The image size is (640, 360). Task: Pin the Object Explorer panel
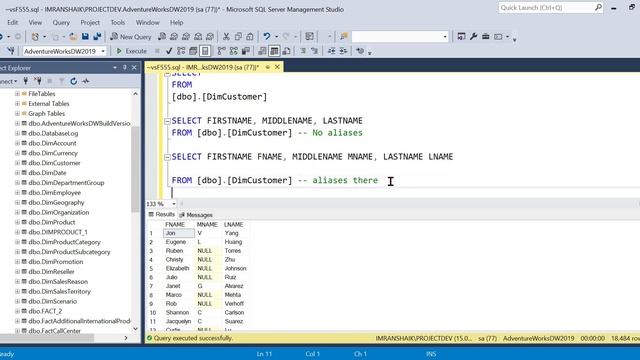coord(124,68)
